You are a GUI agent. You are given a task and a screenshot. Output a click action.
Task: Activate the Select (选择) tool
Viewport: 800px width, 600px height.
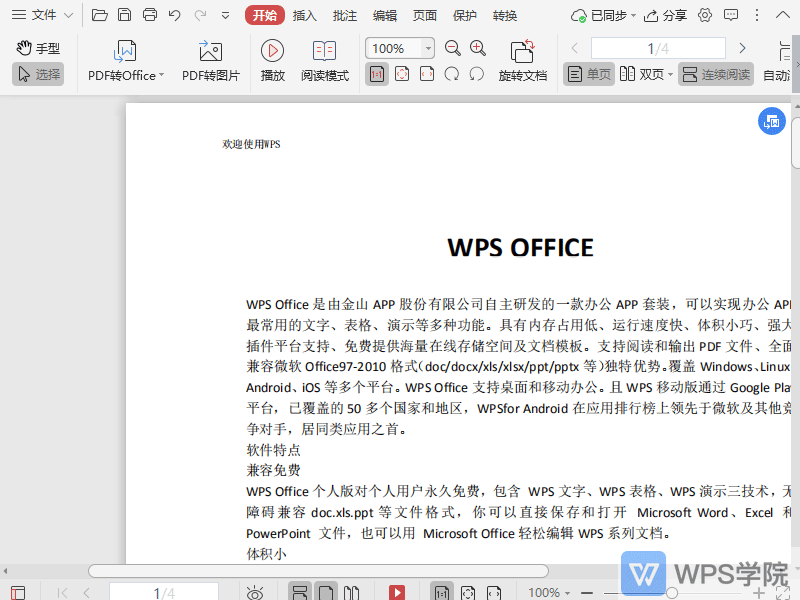(x=38, y=73)
